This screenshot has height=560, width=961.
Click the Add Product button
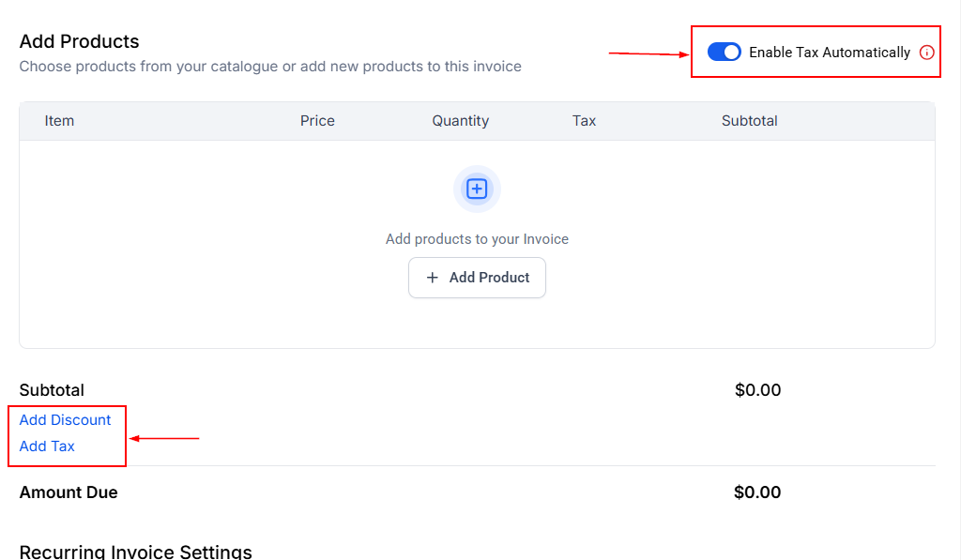tap(477, 278)
